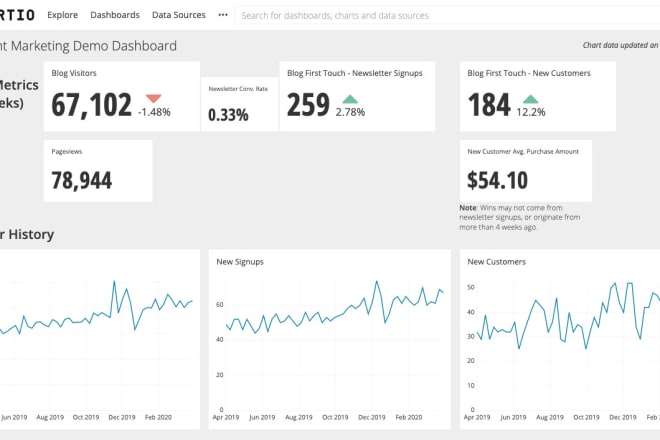660x440 pixels.
Task: Select the 0.33% Newsletter Conv. Rate value
Action: (228, 115)
